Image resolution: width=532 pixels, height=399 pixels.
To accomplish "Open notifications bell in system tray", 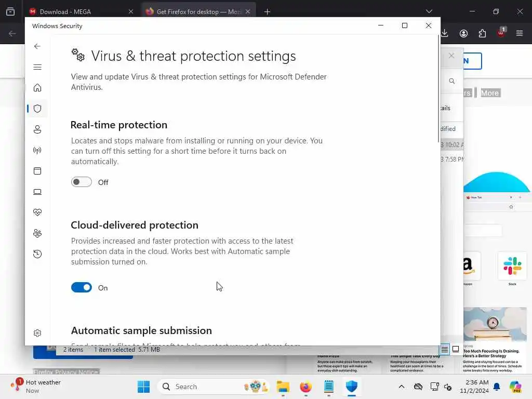I will [497, 387].
